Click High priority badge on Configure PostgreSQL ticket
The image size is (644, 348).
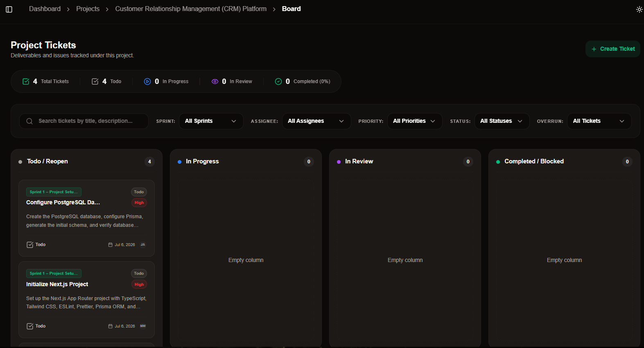coord(139,203)
